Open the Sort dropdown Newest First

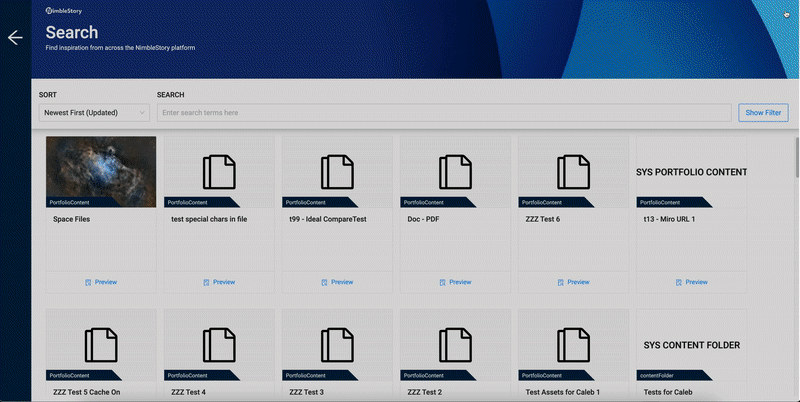pos(94,113)
